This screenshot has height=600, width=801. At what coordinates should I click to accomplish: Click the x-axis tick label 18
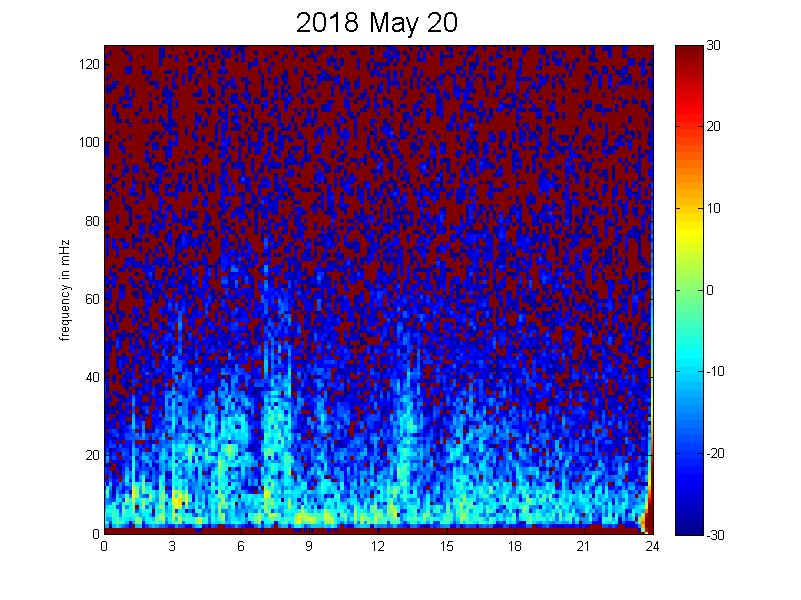pyautogui.click(x=515, y=546)
